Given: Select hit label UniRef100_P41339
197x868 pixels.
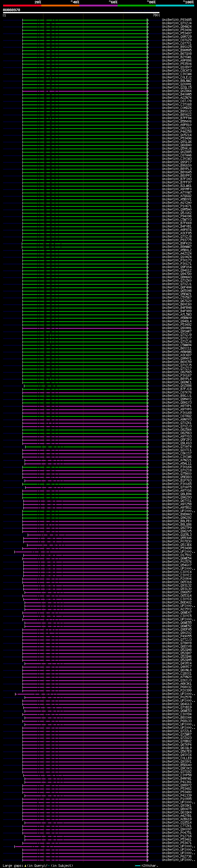Looking at the screenshot, I should pos(177,795).
